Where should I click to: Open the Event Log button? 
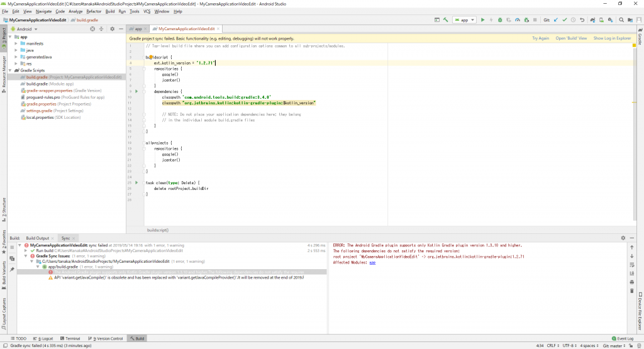pyautogui.click(x=623, y=339)
